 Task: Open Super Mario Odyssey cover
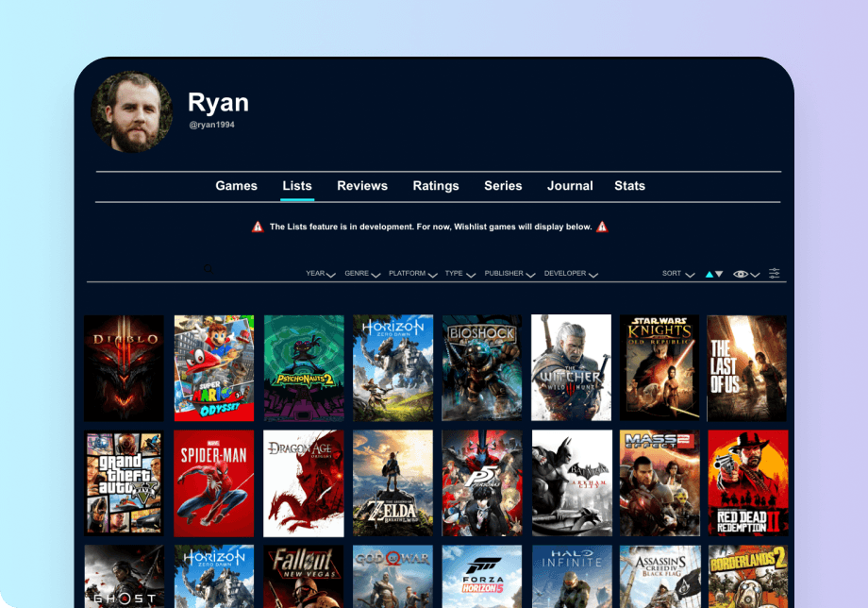tap(213, 368)
